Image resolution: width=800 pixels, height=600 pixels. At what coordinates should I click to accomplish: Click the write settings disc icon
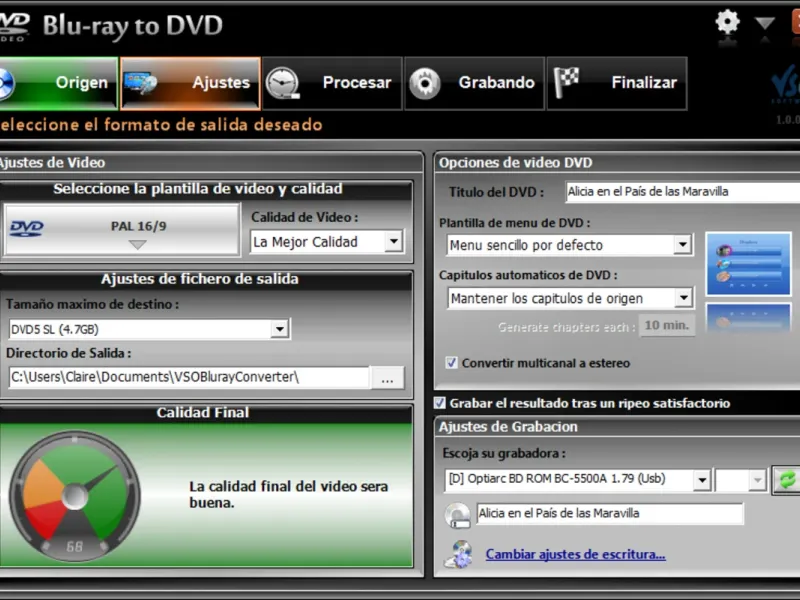[458, 554]
